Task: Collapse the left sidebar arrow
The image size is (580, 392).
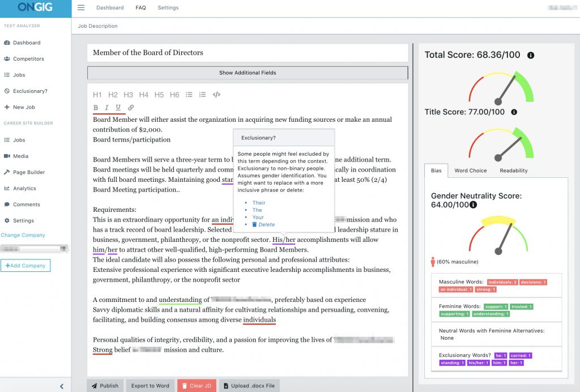Action: (61, 386)
